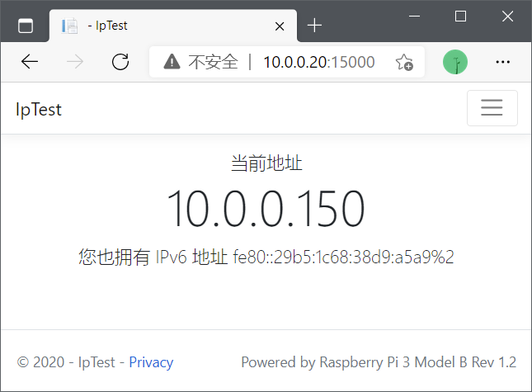Viewport: 532px width, 392px height.
Task: Click the IpTest brand link
Action: [x=39, y=110]
